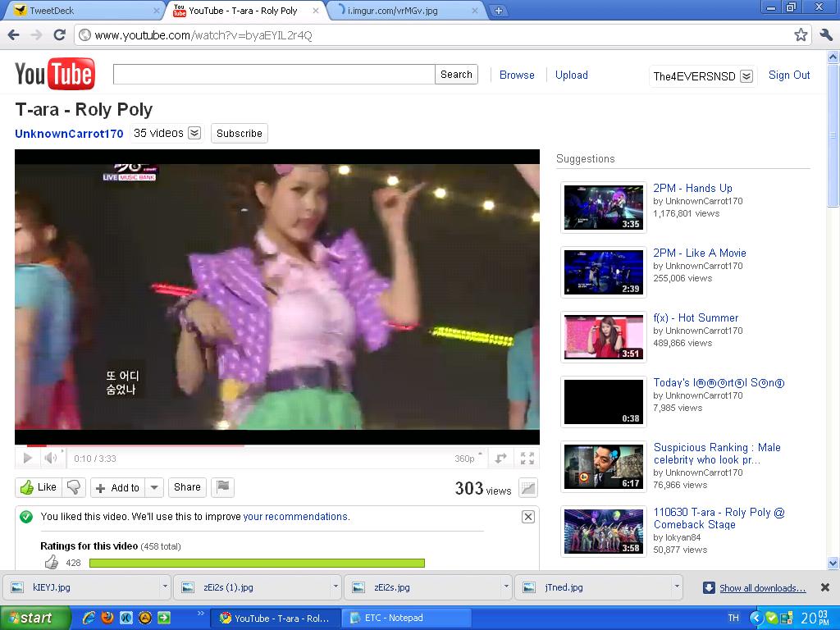The width and height of the screenshot is (840, 630).
Task: Focus the YouTube search box
Action: click(x=274, y=75)
